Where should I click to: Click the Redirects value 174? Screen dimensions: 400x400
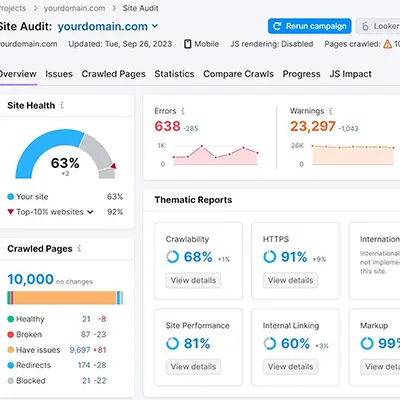tap(84, 365)
